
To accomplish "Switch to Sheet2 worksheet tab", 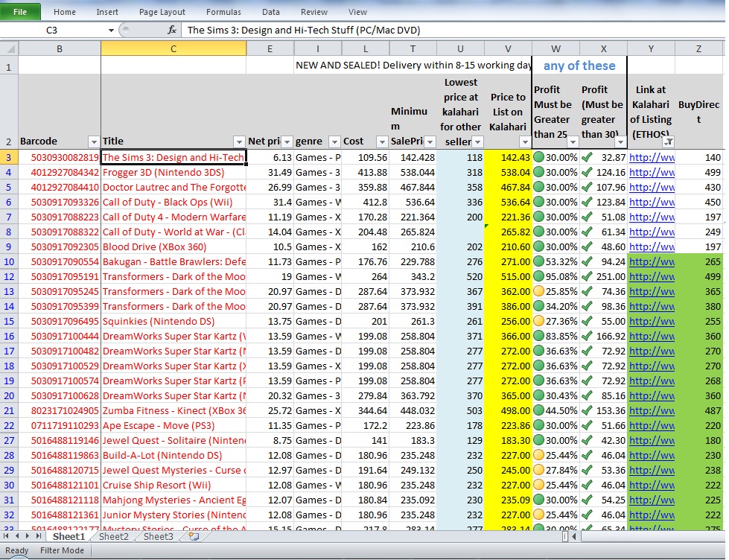I will 113,537.
